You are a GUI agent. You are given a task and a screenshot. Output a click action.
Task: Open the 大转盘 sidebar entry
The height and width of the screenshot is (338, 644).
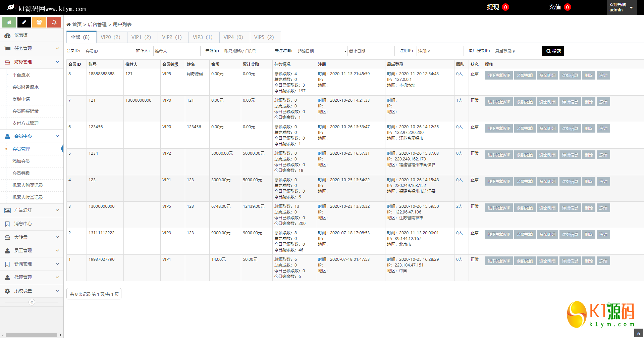pos(22,237)
